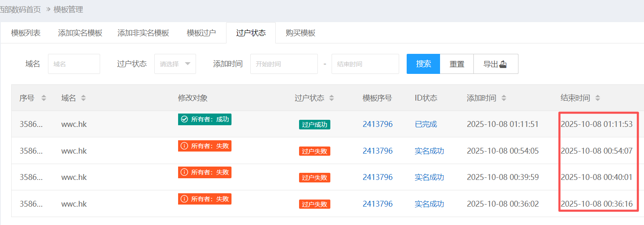Click 过户失败 tag in 00:36:02 row

click(314, 204)
